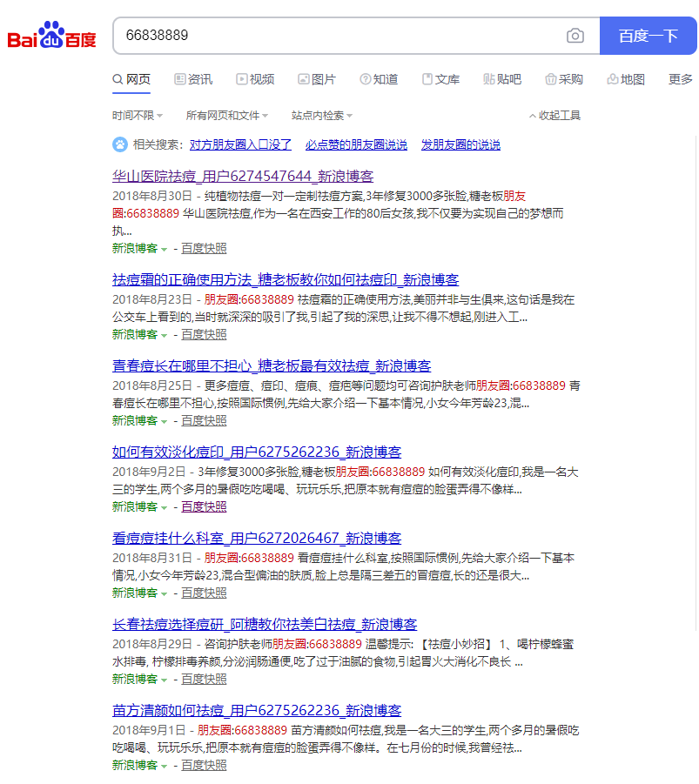Screen dimensions: 699x784
Task: Switch to the 视频 video tab
Action: pos(254,79)
